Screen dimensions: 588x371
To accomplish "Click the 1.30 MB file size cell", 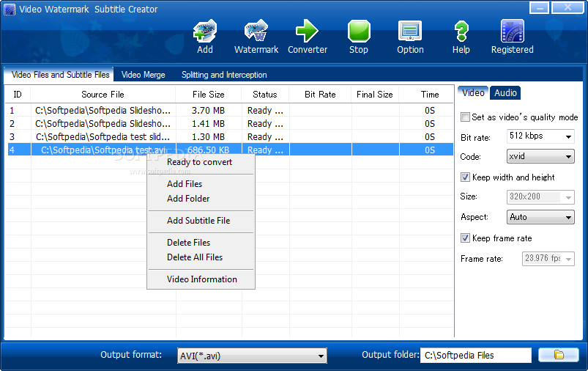I will tap(209, 136).
